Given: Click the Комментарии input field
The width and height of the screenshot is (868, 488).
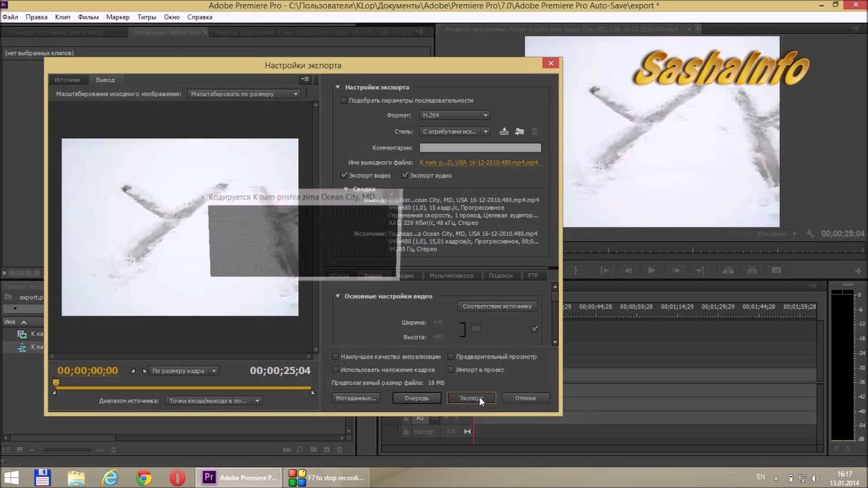Looking at the screenshot, I should (480, 148).
